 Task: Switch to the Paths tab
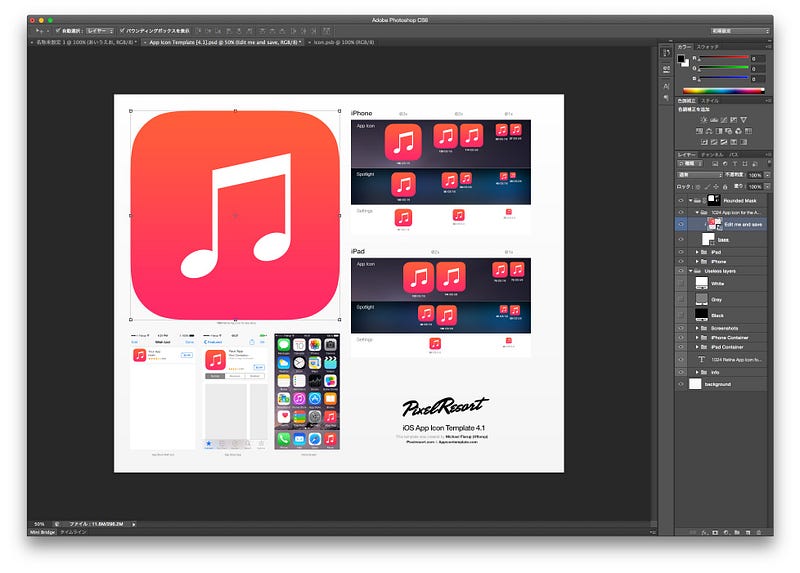733,154
